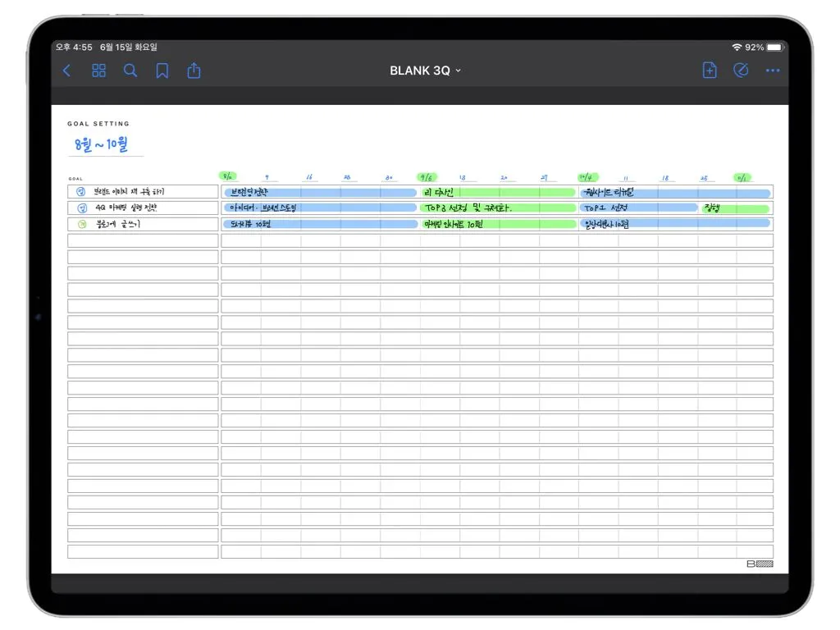Tap the green circle icon in the third goal row
840x630 pixels.
[x=82, y=225]
